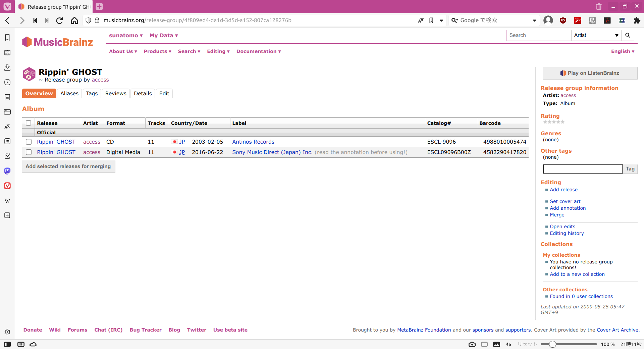Open a new tab with plus button
Viewport: 644px width, 349px height.
point(99,6)
